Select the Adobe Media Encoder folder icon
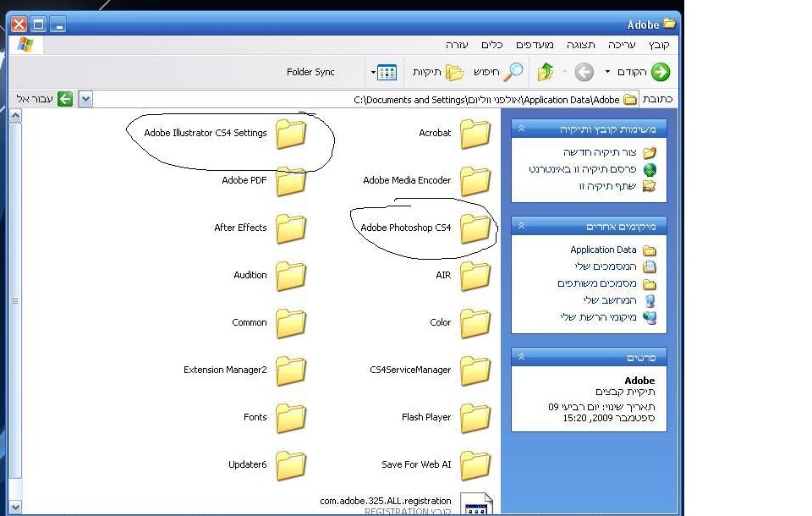The width and height of the screenshot is (812, 516). (x=475, y=181)
